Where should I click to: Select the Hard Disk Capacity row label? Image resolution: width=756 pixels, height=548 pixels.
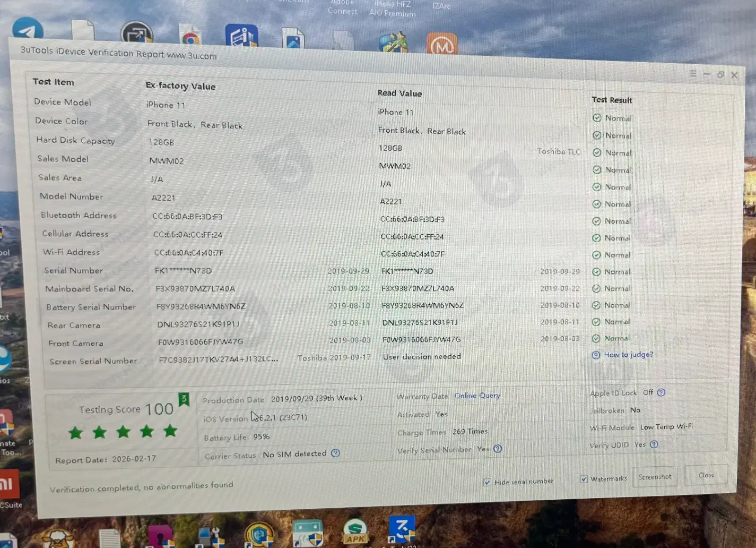pos(75,141)
